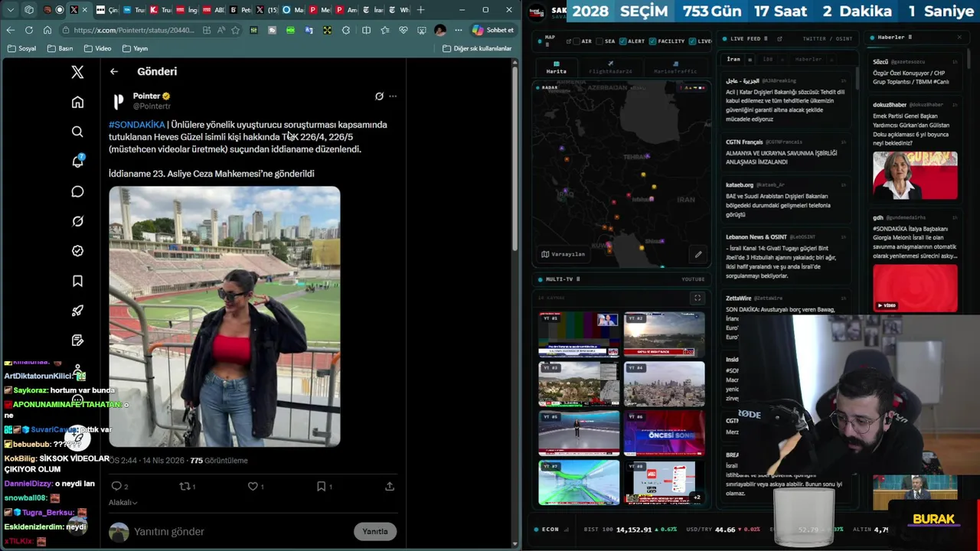Viewport: 980px width, 551px height.
Task: Open a new browser tab with plus
Action: [421, 10]
